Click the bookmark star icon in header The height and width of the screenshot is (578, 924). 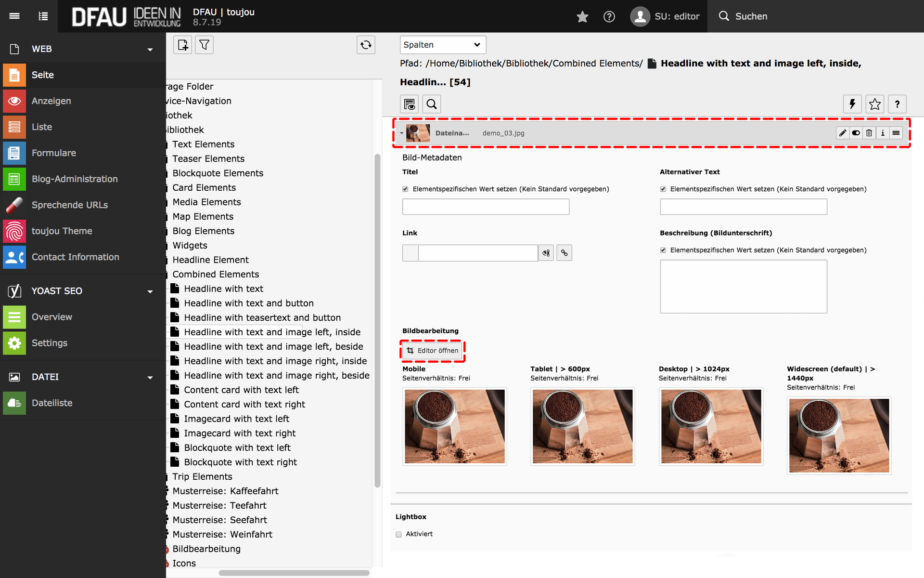click(x=582, y=16)
